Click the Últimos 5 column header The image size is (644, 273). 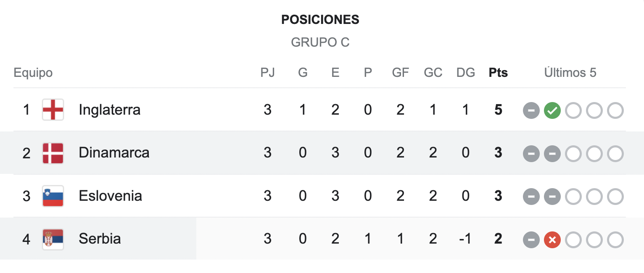(570, 73)
